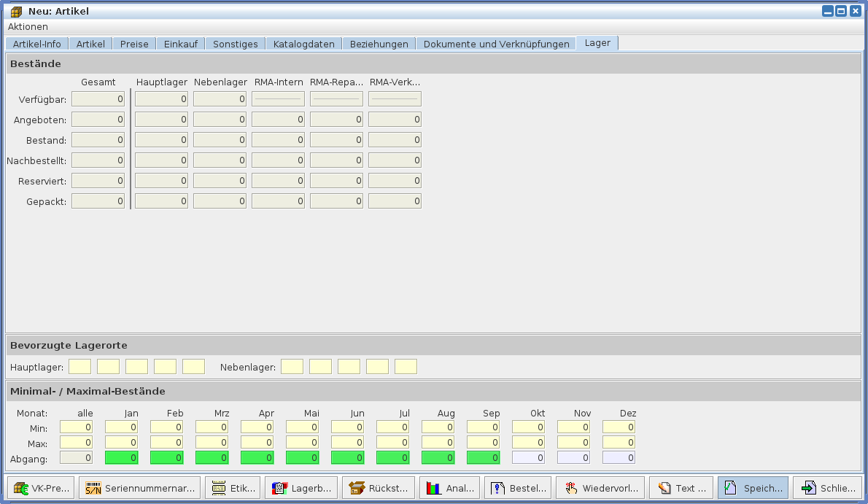Click the first Hauptlager location field

point(80,367)
